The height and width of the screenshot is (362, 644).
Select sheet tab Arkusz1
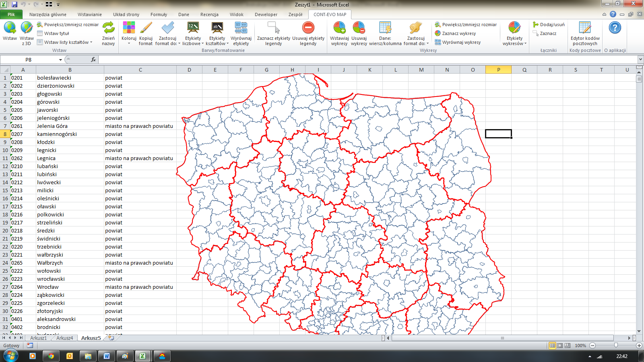[39, 338]
